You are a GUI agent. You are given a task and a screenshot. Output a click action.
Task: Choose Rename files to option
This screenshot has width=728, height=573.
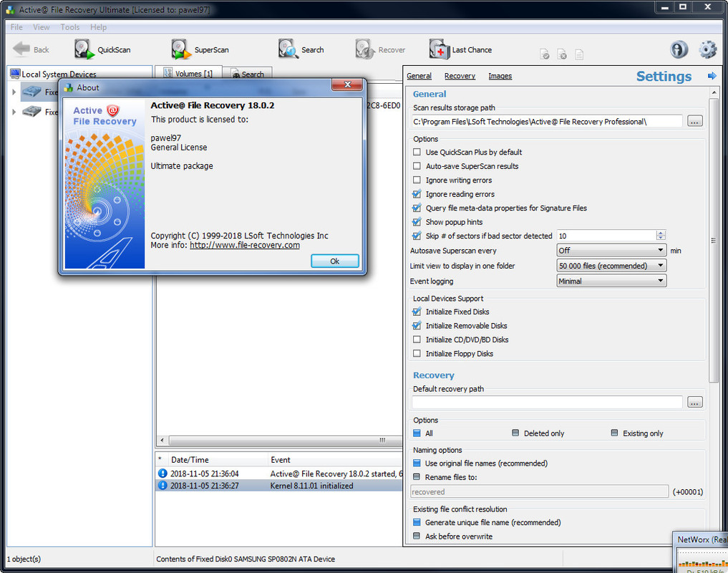tap(417, 477)
